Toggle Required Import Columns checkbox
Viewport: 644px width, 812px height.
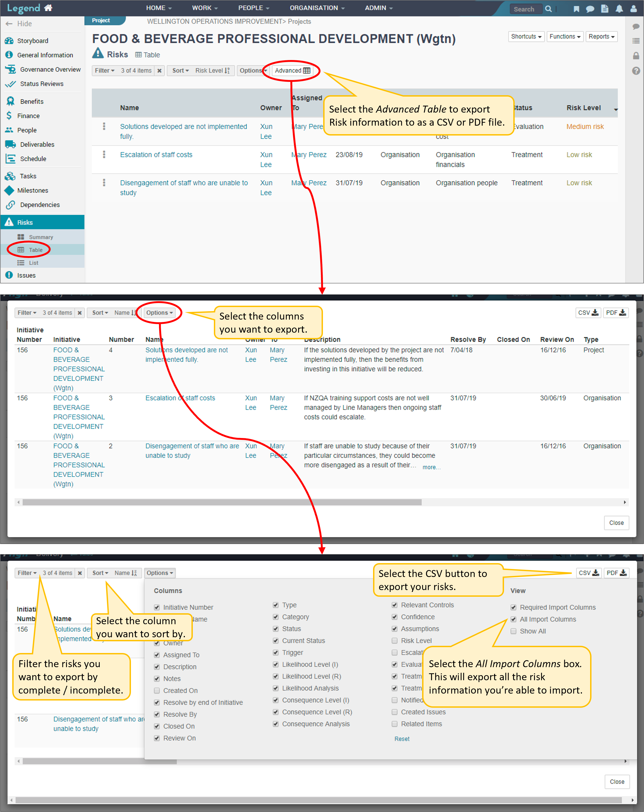(x=513, y=607)
